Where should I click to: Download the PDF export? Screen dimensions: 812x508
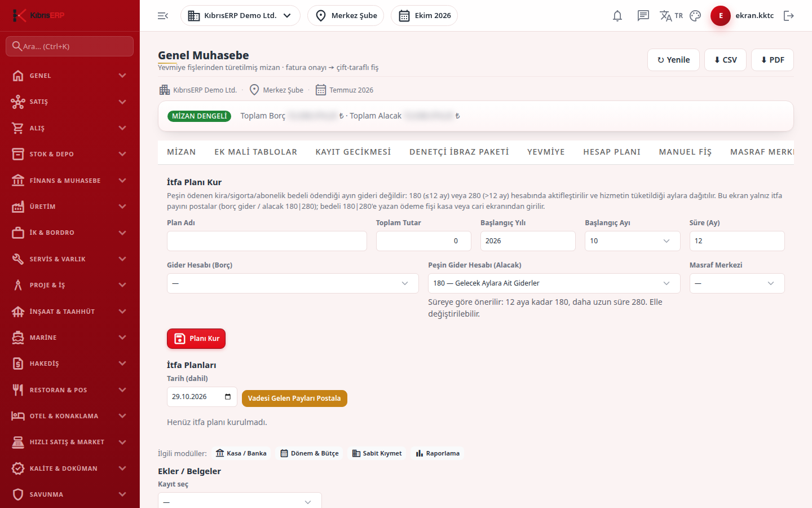pyautogui.click(x=773, y=60)
